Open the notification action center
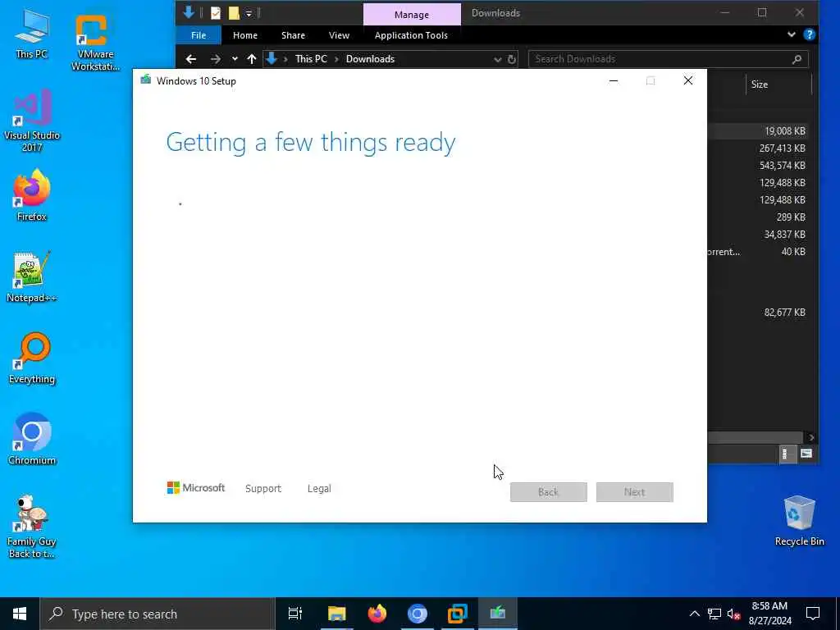Viewport: 840px width, 630px height. [813, 614]
